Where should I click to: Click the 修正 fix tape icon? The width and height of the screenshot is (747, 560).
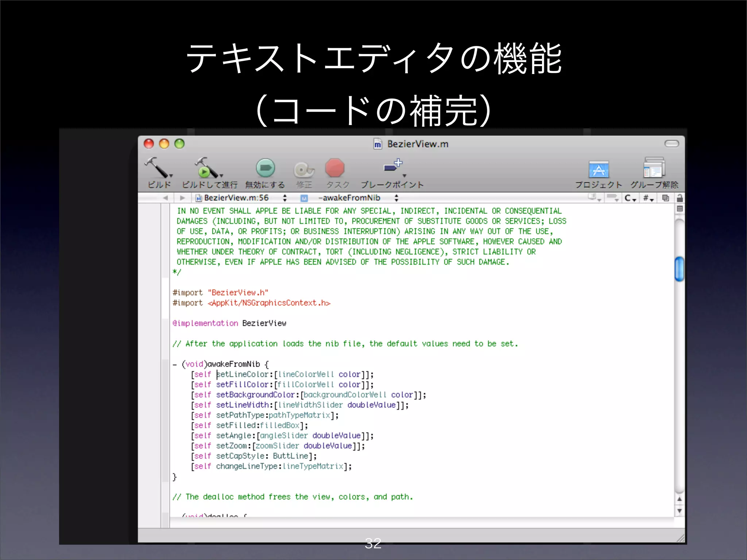click(x=303, y=170)
